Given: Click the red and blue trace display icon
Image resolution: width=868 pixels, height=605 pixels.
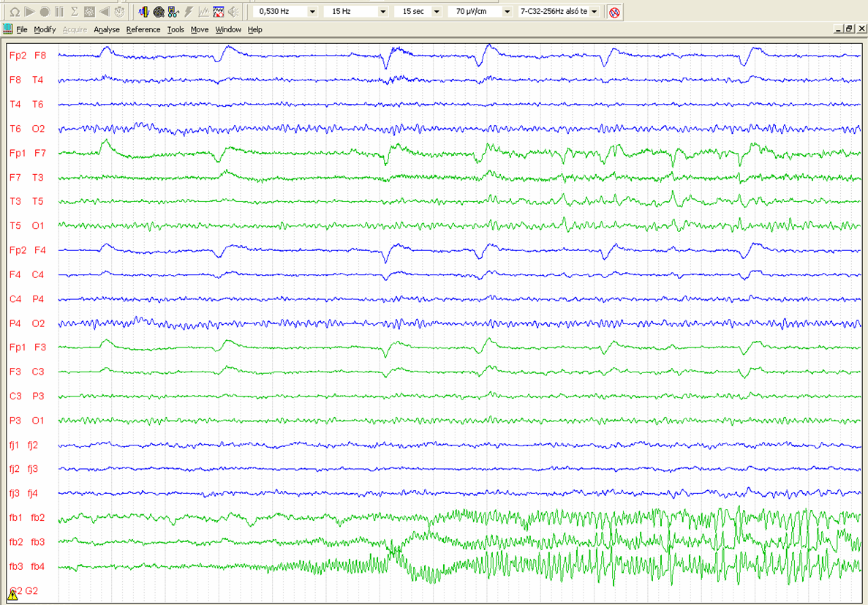Looking at the screenshot, I should (219, 12).
